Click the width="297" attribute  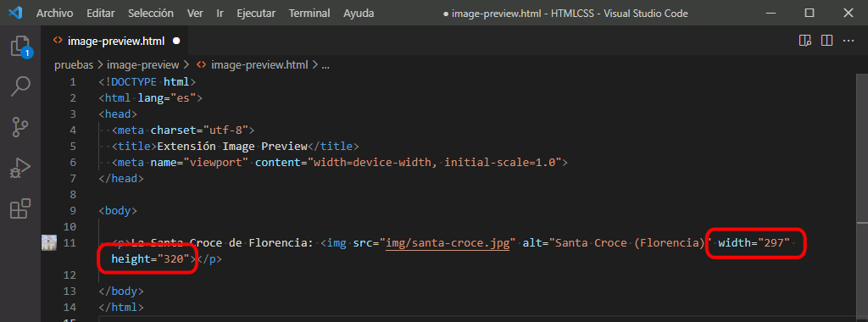754,243
